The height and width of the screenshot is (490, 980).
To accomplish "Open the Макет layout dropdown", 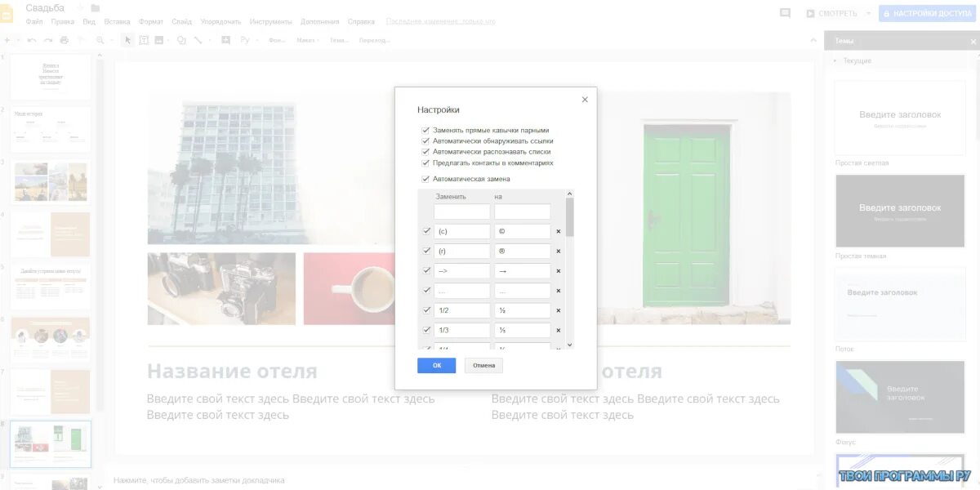I will point(306,40).
